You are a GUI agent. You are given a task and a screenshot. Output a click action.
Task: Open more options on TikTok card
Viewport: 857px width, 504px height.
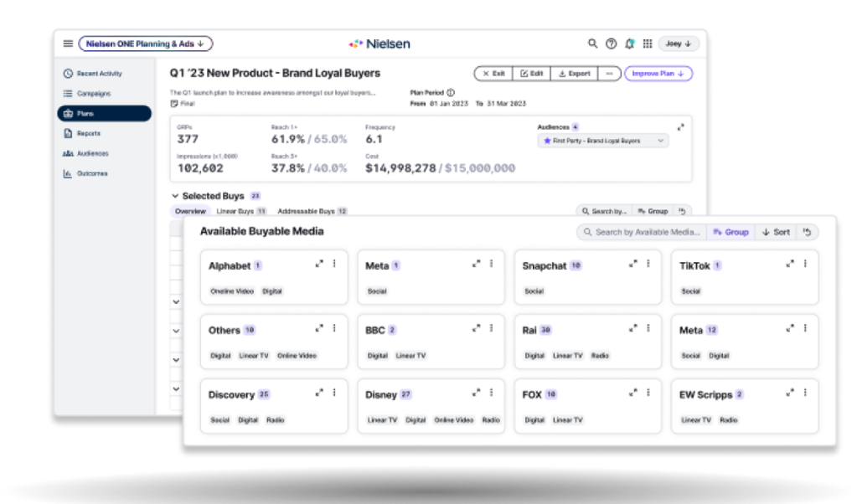click(805, 264)
